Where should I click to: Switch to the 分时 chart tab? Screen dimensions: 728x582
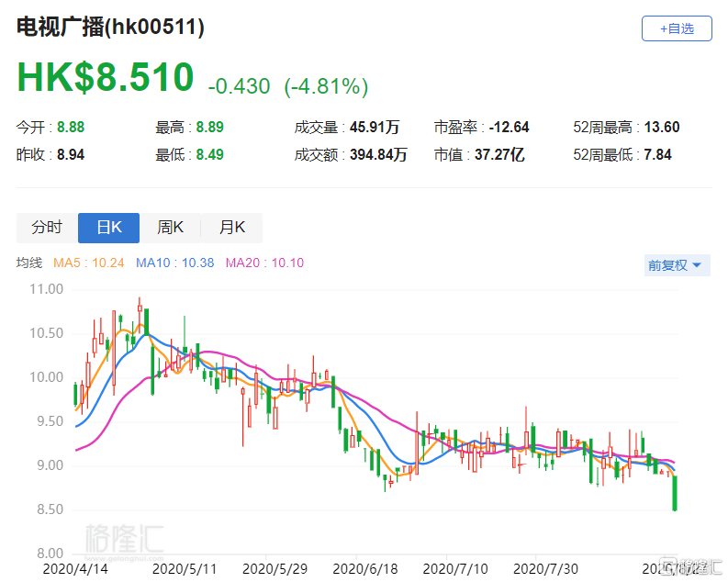tap(47, 228)
